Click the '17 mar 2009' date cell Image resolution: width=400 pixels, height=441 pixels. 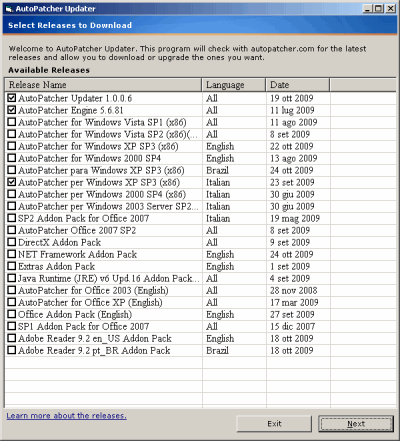[294, 302]
